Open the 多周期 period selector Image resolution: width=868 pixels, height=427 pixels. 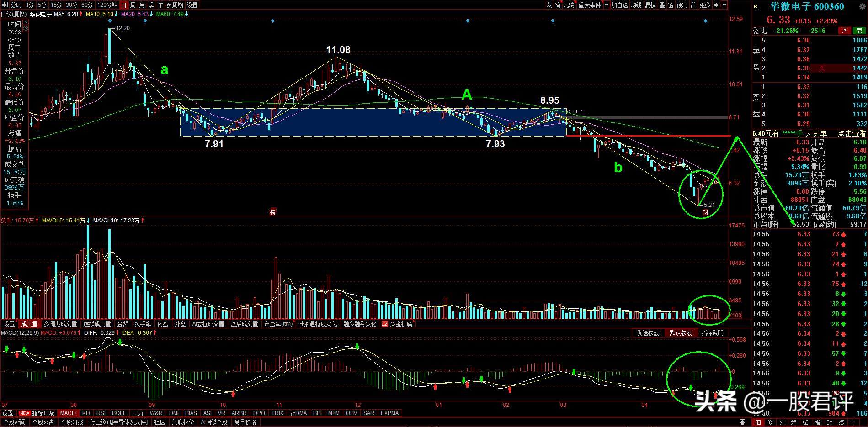(175, 5)
